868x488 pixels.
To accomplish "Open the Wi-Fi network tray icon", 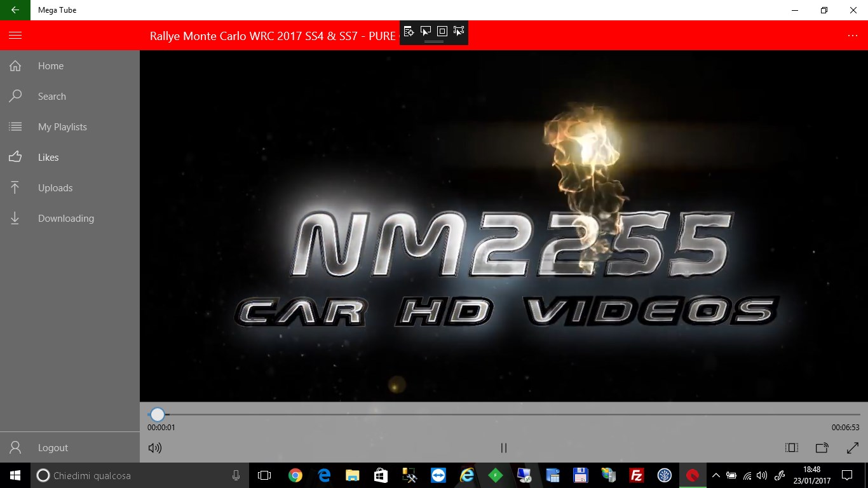I will coord(747,475).
